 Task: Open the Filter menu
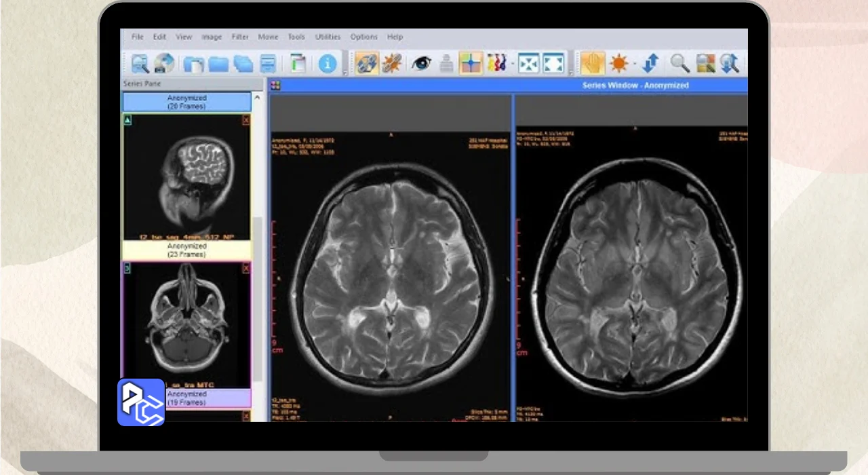point(240,37)
